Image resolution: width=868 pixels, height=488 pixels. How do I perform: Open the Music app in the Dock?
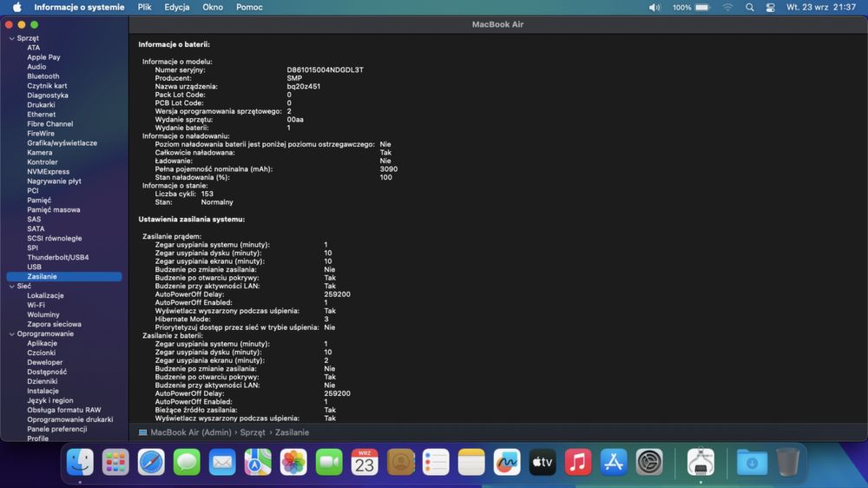pyautogui.click(x=578, y=462)
